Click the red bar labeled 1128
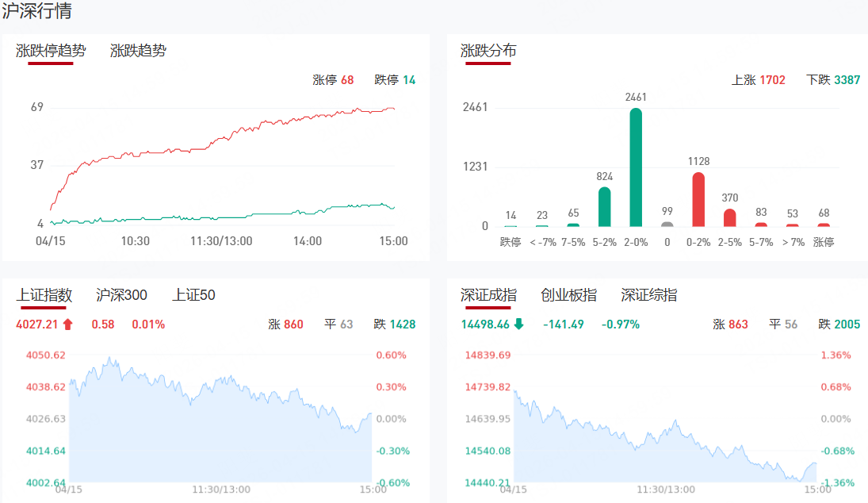The height and width of the screenshot is (503, 868). (x=698, y=199)
